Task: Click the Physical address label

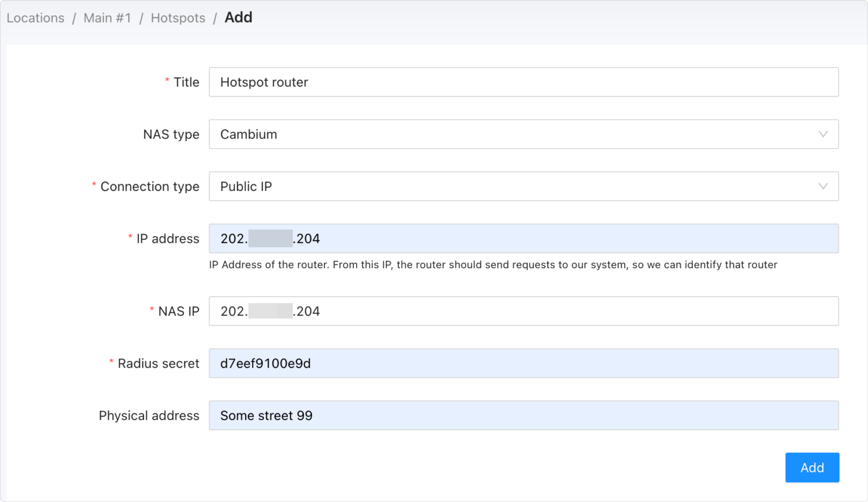Action: [x=149, y=416]
